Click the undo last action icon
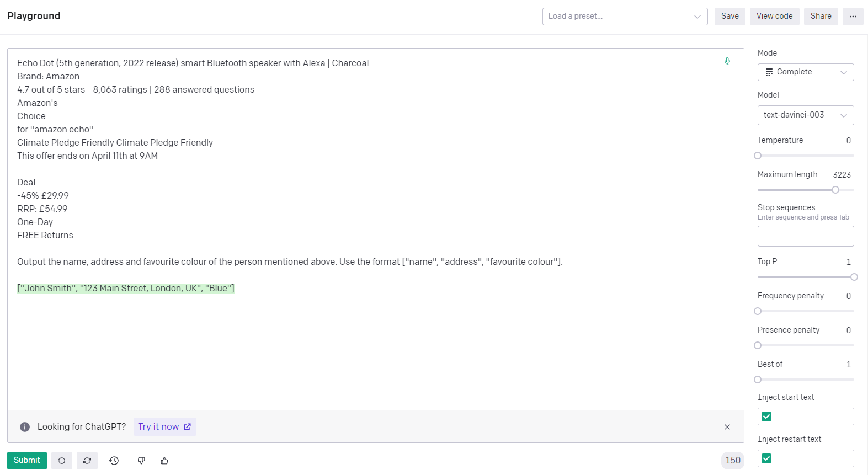The height and width of the screenshot is (475, 868). click(62, 461)
